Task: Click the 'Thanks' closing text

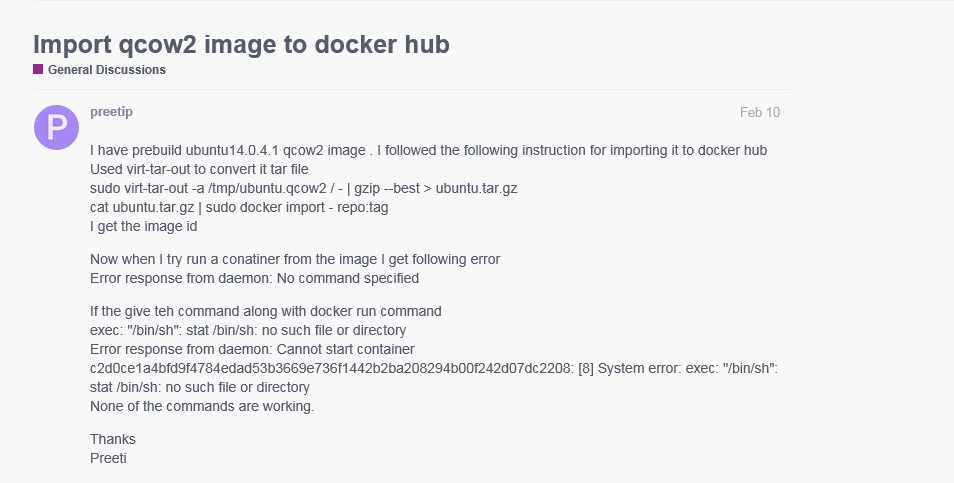Action: tap(113, 439)
